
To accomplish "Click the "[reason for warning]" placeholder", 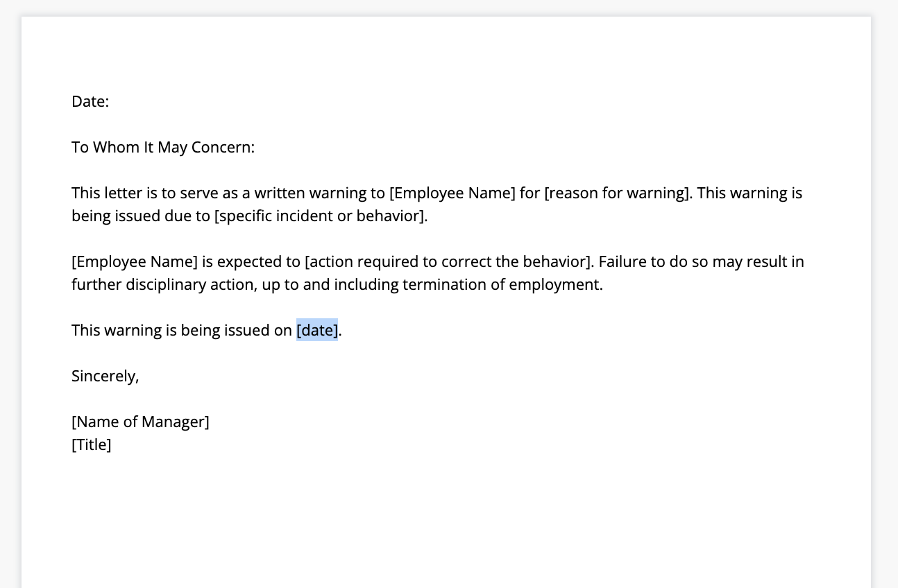I will (x=617, y=193).
